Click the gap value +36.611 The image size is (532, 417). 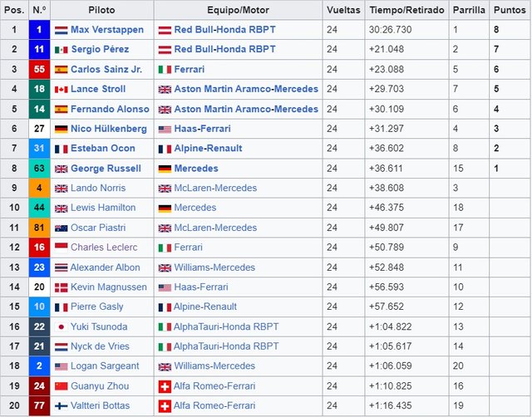pyautogui.click(x=386, y=169)
